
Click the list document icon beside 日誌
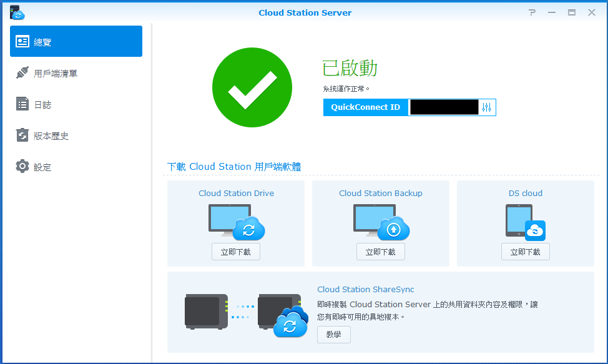click(22, 104)
